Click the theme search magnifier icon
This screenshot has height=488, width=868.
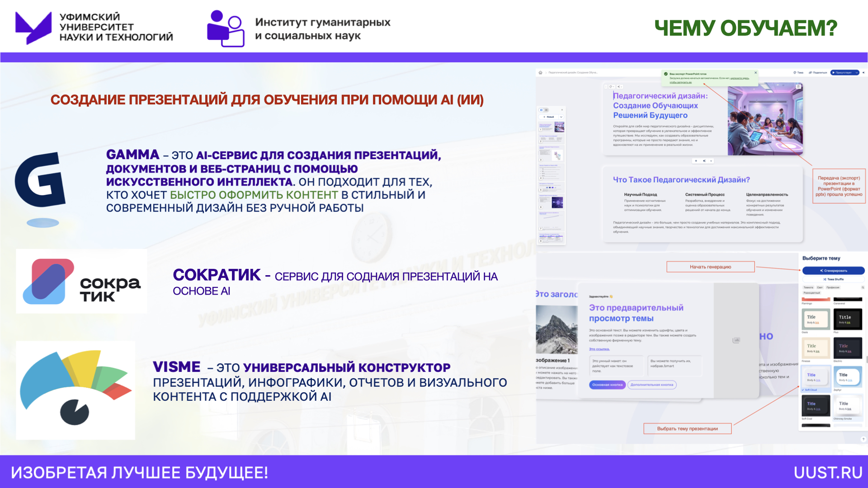tap(863, 287)
